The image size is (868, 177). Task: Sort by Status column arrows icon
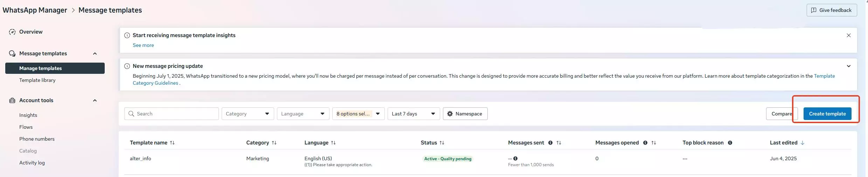click(442, 143)
